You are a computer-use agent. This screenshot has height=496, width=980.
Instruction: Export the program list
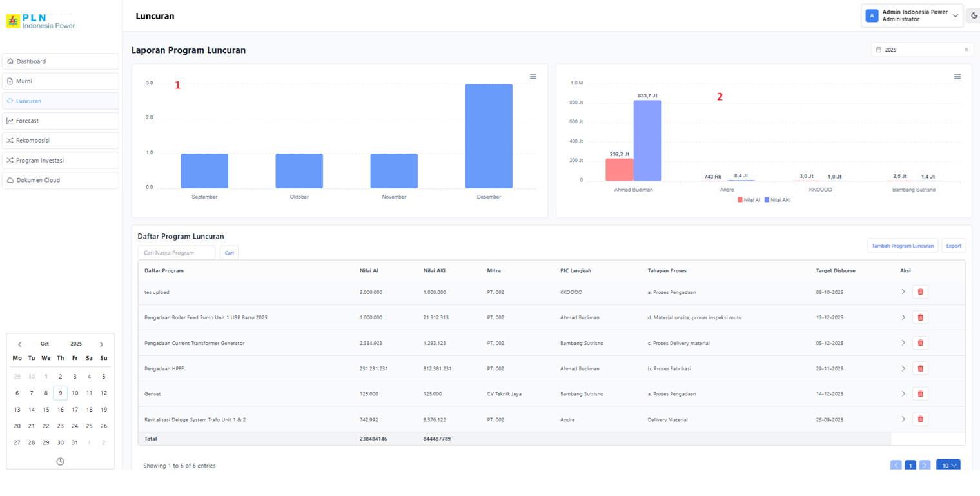953,246
